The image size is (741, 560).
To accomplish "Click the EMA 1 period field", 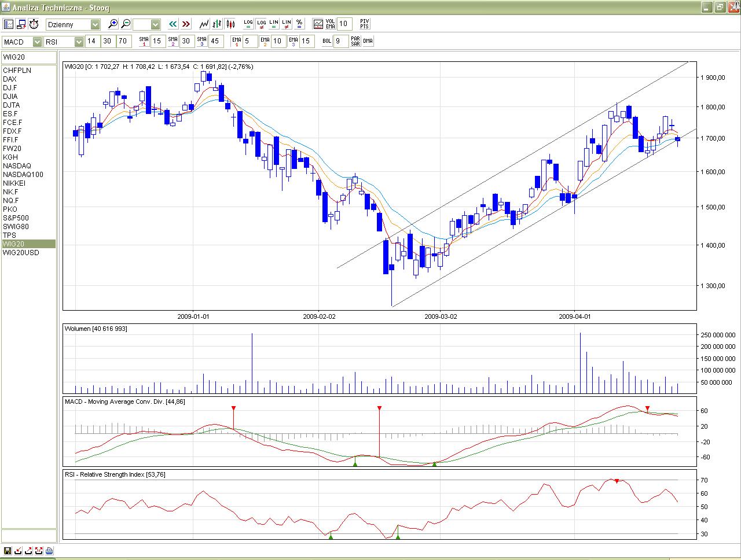I will [x=249, y=41].
